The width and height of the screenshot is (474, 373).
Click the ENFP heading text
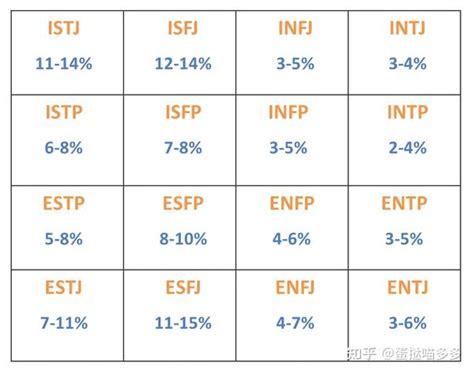click(x=292, y=203)
